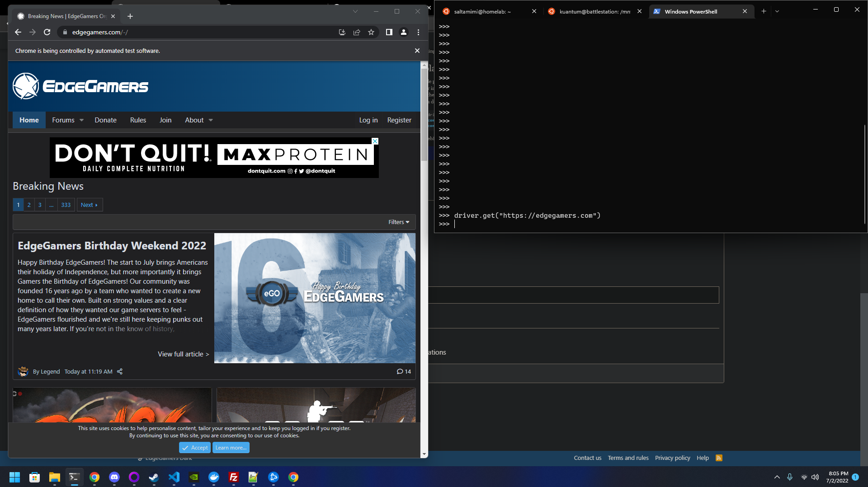Open Docker Desktop from taskbar
Viewport: 868px width, 487px height.
pos(214,477)
